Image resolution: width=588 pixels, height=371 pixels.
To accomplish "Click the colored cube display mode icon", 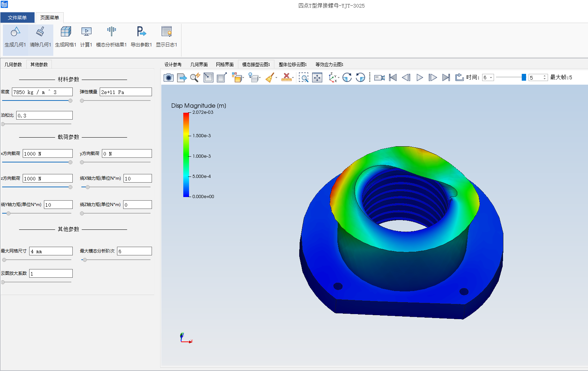I will click(237, 77).
